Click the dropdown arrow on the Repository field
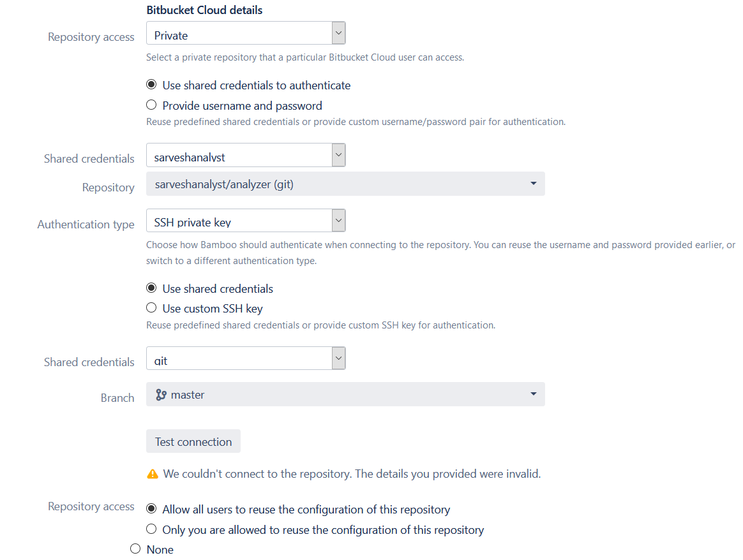Viewport: 743px width, 560px height. coord(534,184)
